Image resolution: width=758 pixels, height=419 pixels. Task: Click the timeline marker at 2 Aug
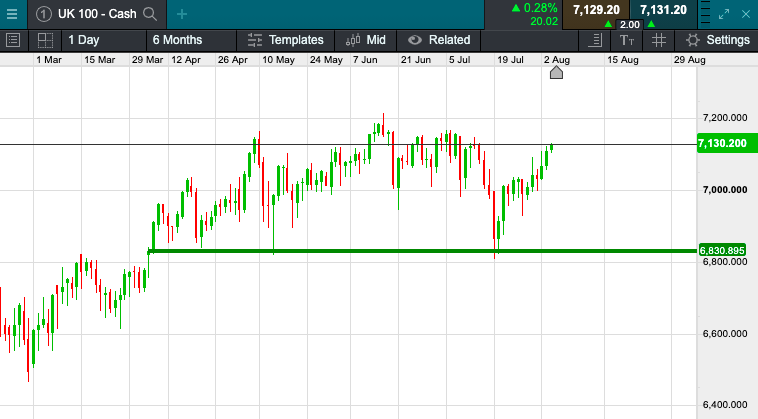(557, 74)
